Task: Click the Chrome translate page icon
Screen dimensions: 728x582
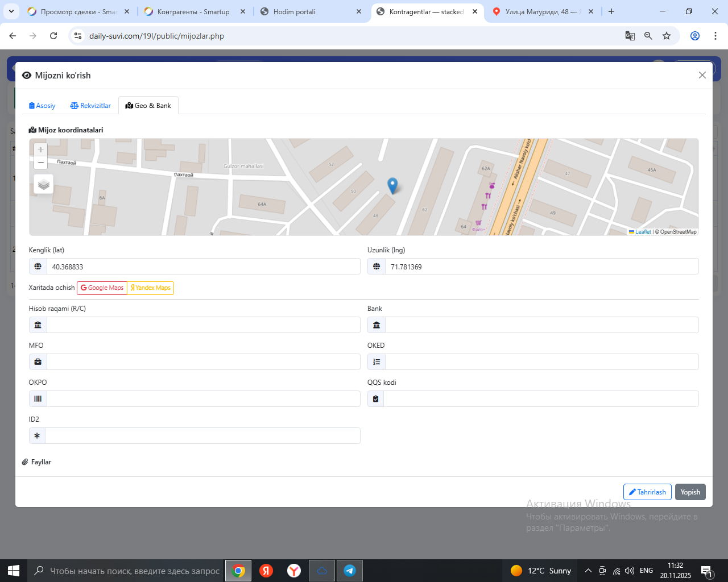Action: (630, 36)
